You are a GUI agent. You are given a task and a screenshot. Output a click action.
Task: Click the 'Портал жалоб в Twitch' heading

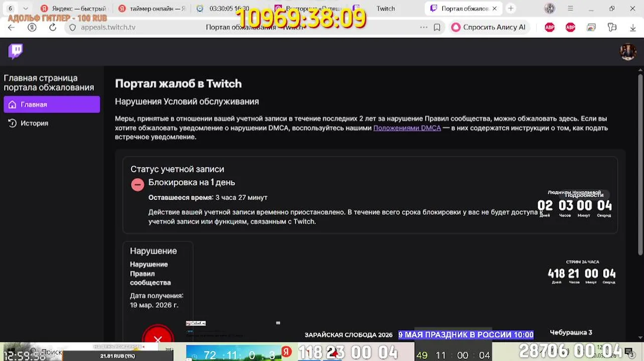coord(178,84)
